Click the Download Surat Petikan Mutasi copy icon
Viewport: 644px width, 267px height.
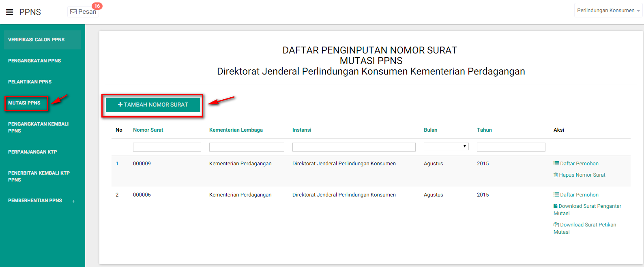[556, 224]
